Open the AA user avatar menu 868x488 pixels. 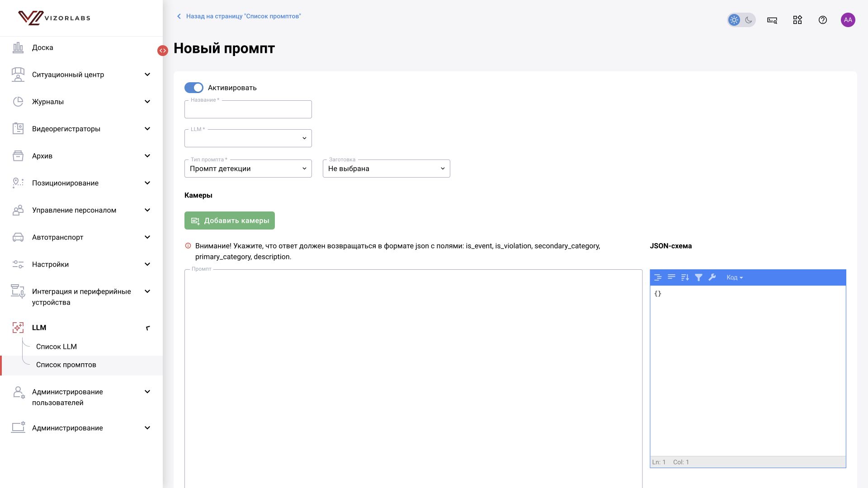coord(848,20)
